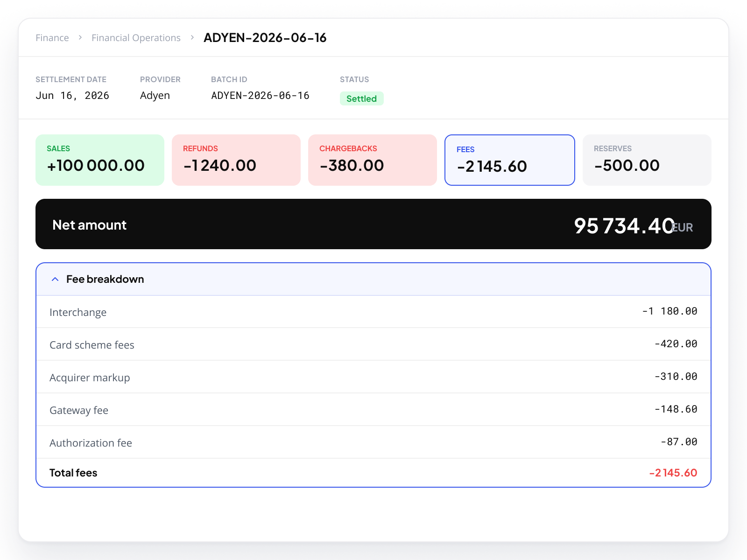Click the breadcrumb chevron after Finance
Screen dimensions: 747x560
(80, 37)
